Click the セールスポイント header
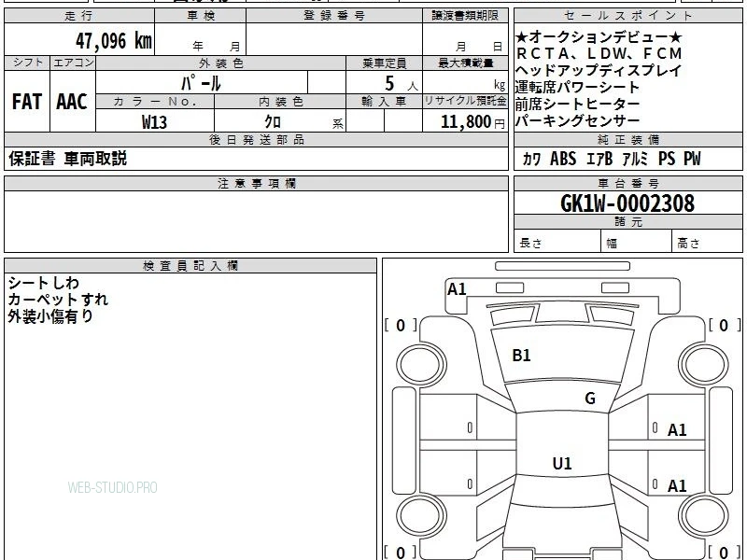The image size is (747, 560). pyautogui.click(x=627, y=16)
